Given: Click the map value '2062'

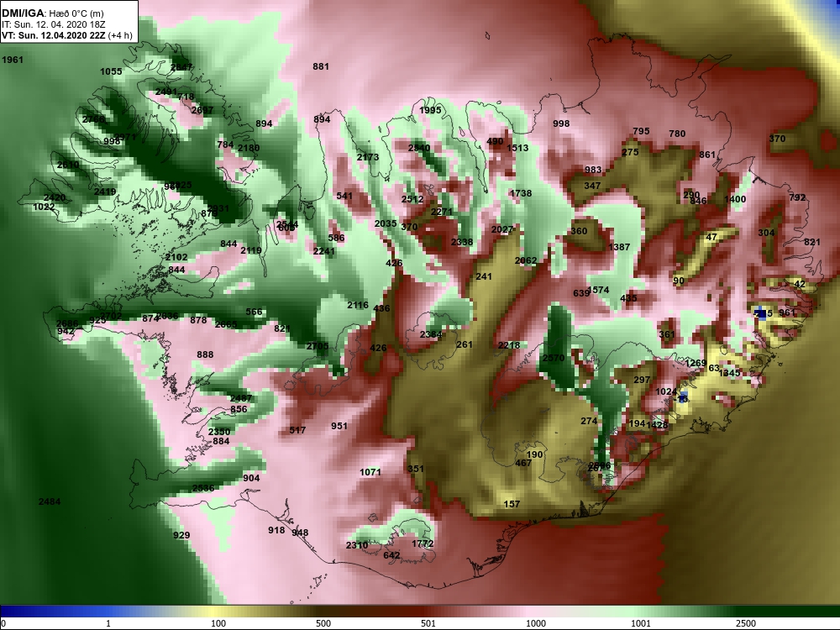Looking at the screenshot, I should tap(526, 260).
